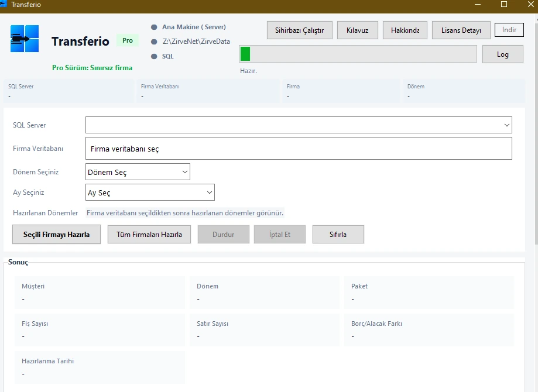Click Tüm Firmaları Hazırla button
The image size is (538, 392).
pyautogui.click(x=149, y=235)
